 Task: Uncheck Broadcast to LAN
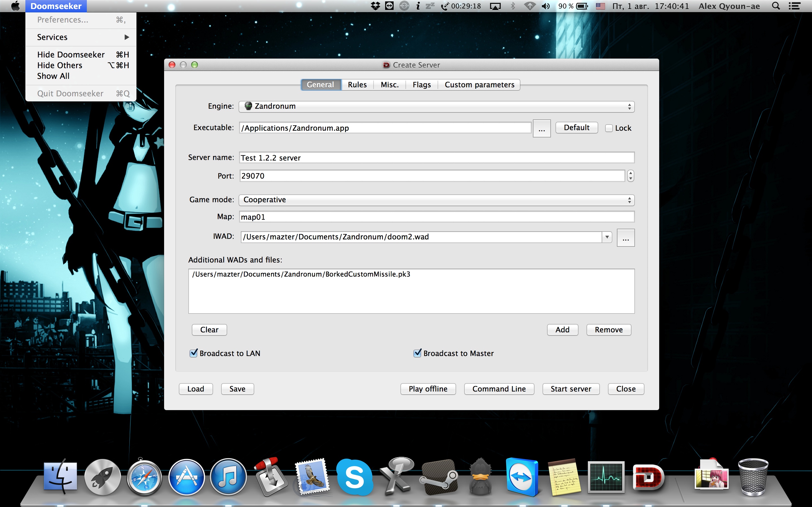(194, 353)
